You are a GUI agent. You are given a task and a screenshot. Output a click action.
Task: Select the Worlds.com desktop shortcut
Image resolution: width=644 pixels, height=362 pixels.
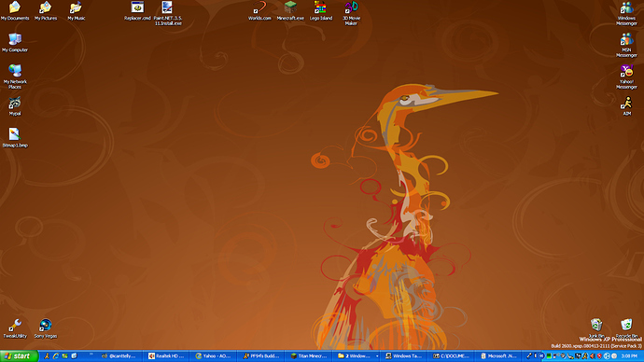point(259,10)
